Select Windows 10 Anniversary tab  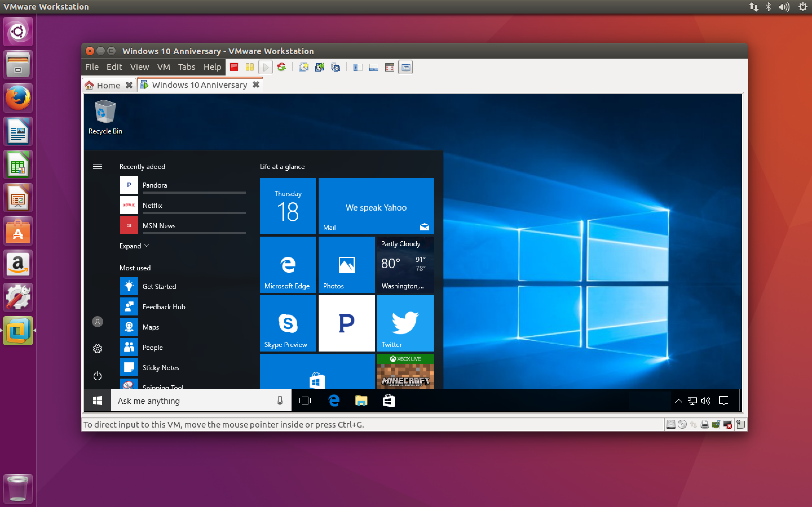[x=199, y=84]
